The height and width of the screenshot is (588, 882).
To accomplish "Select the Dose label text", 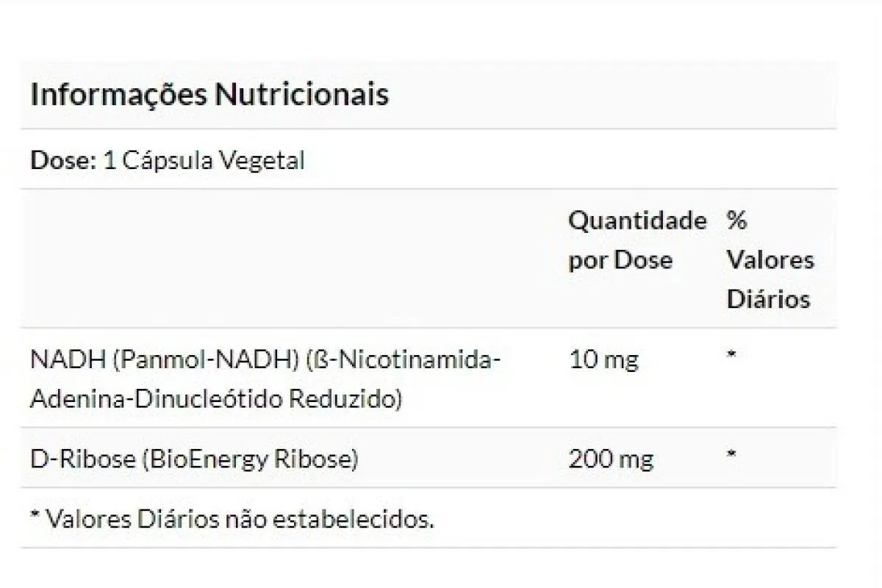I will click(x=64, y=160).
